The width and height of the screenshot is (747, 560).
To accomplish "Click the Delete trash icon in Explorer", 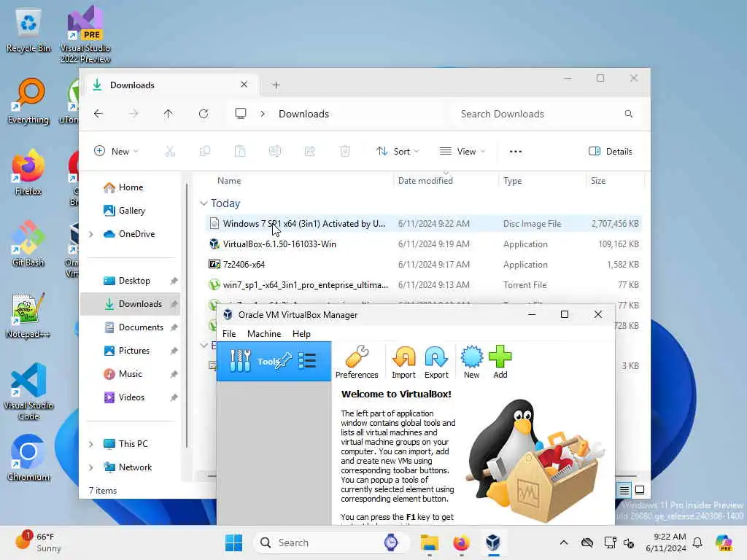I will point(345,152).
